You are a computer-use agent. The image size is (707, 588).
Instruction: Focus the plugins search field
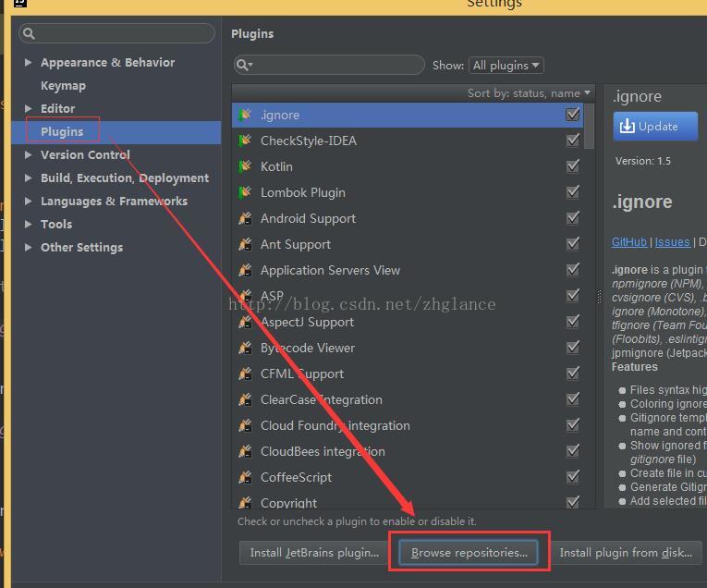tap(329, 65)
